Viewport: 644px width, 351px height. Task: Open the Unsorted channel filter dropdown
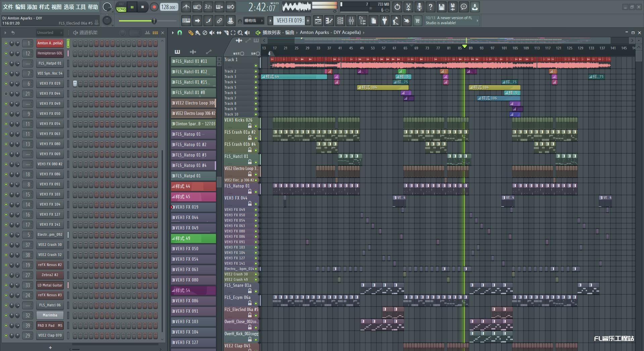point(49,33)
